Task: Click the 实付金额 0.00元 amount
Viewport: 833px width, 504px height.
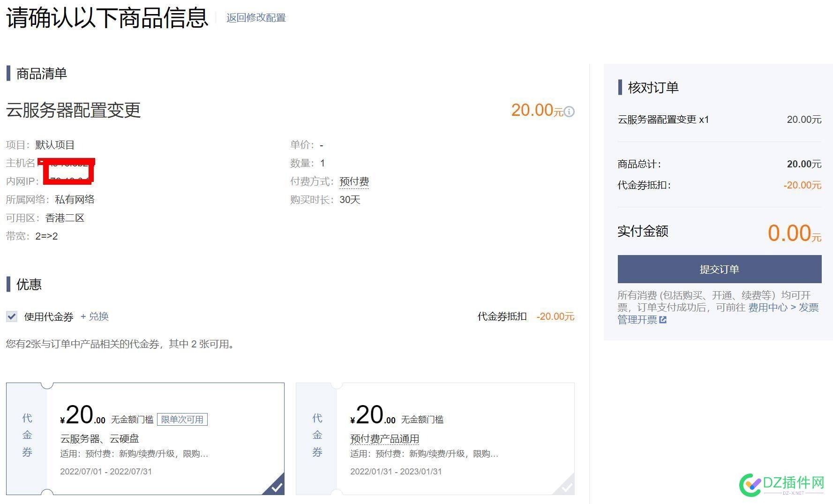Action: (x=795, y=233)
